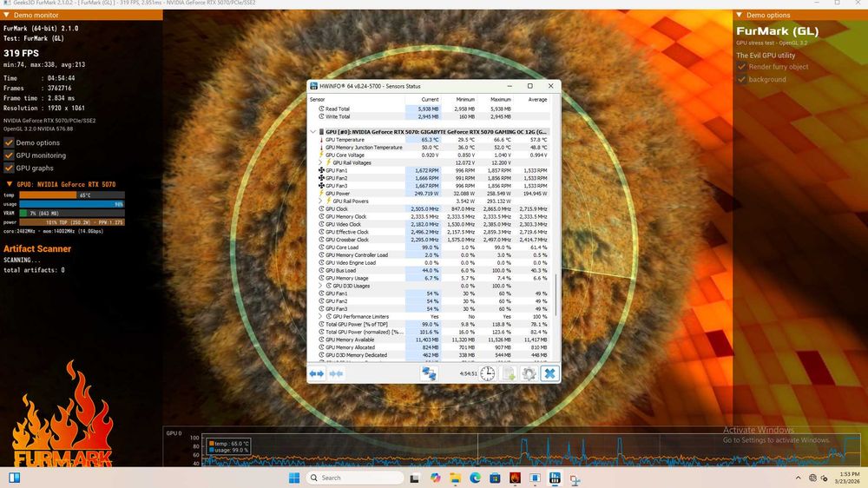Click the Current column header
The image size is (868, 488).
coord(423,100)
